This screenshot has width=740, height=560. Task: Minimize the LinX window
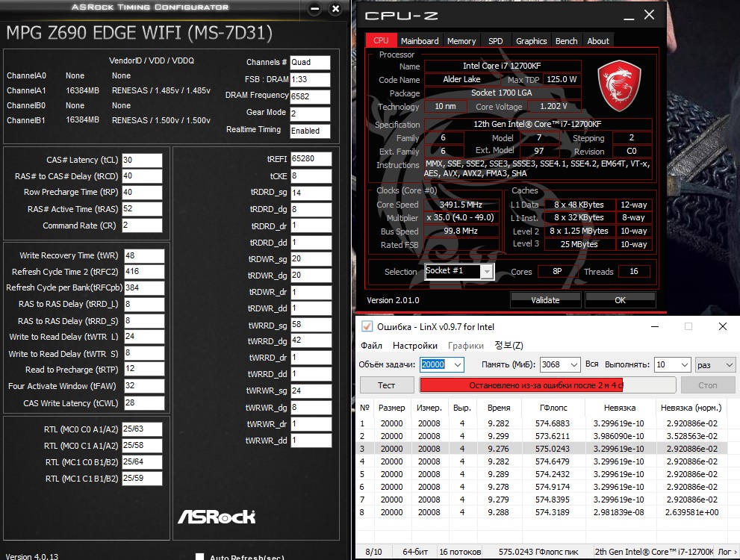[x=655, y=326]
